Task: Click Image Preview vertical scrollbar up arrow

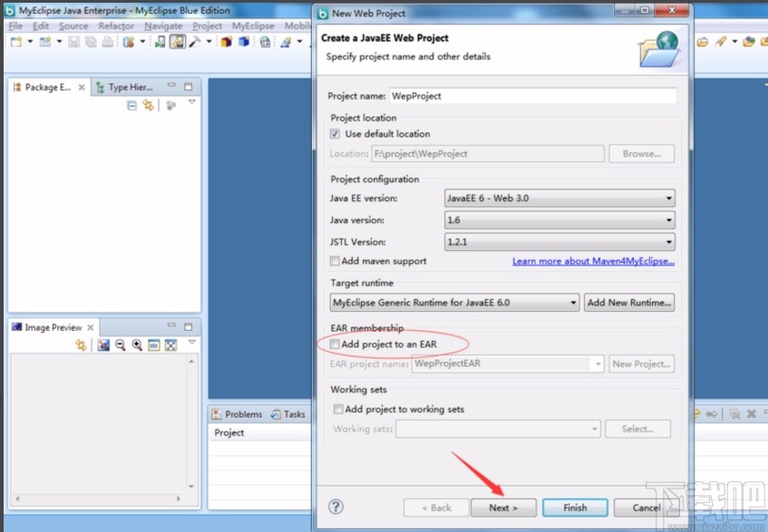Action: click(x=191, y=362)
